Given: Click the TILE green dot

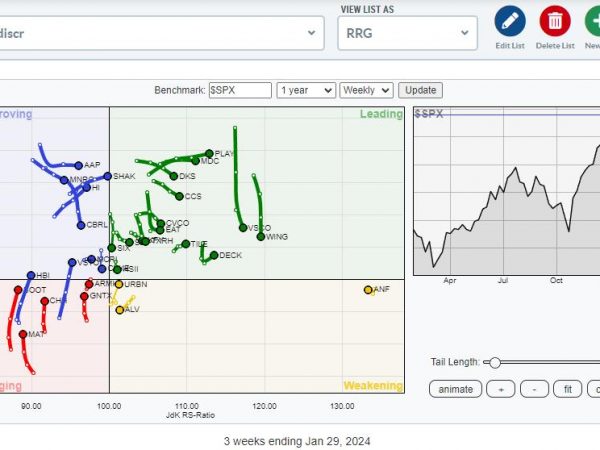Looking at the screenshot, I should [x=186, y=244].
